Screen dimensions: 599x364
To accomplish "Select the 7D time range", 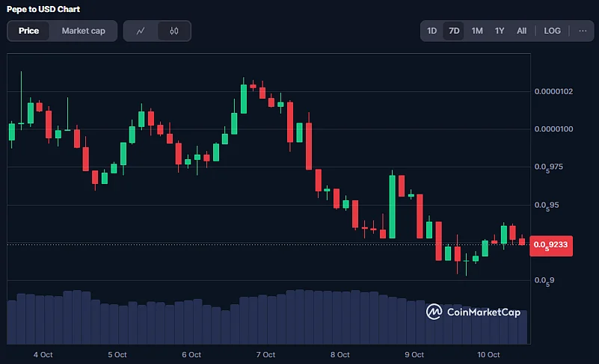I will [453, 31].
